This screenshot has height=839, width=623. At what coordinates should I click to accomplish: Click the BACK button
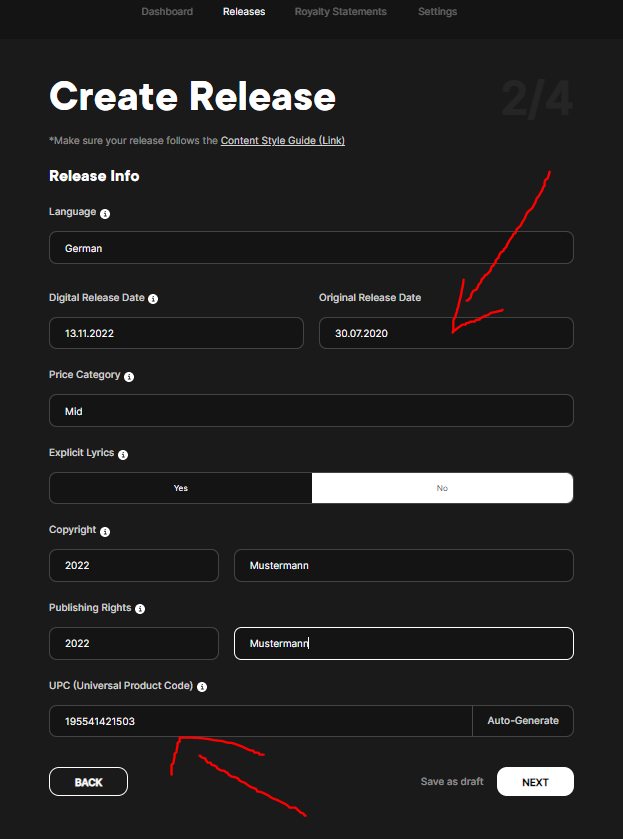88,782
